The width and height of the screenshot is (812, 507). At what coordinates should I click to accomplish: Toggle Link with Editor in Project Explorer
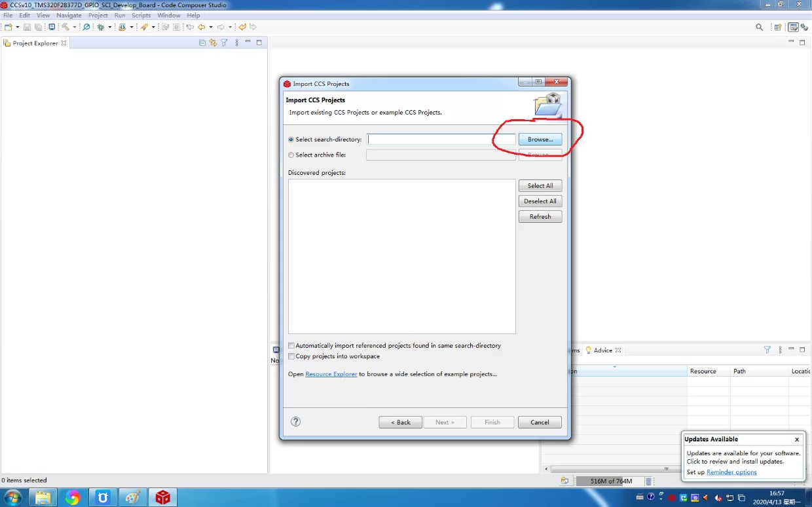pyautogui.click(x=213, y=43)
